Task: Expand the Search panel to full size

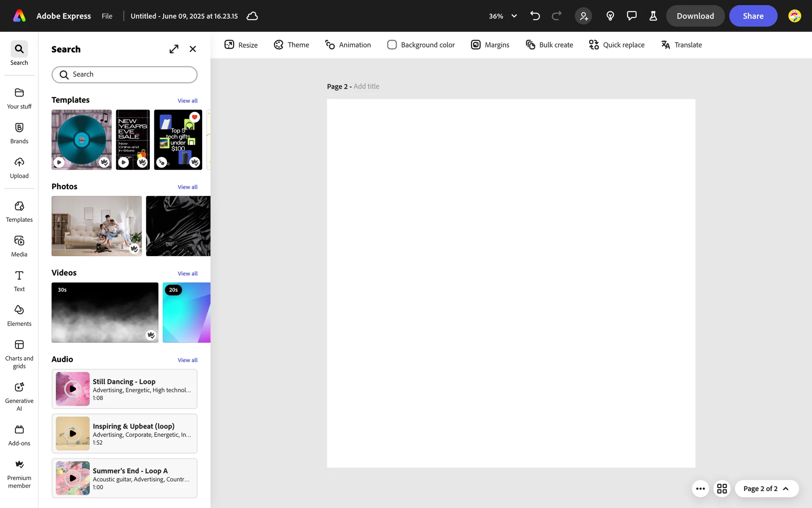Action: (174, 49)
